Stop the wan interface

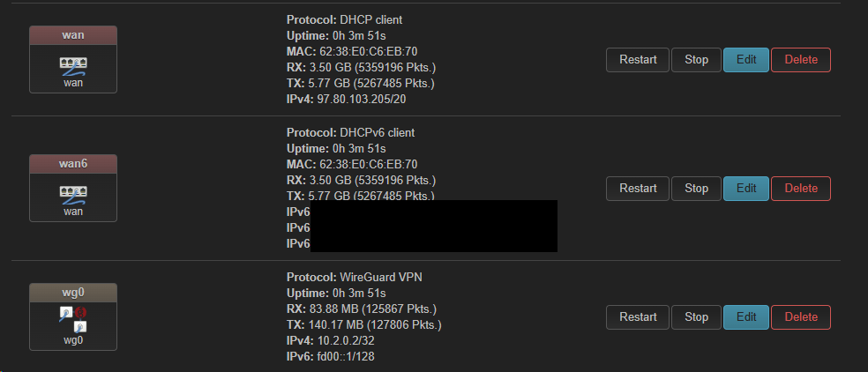(696, 60)
